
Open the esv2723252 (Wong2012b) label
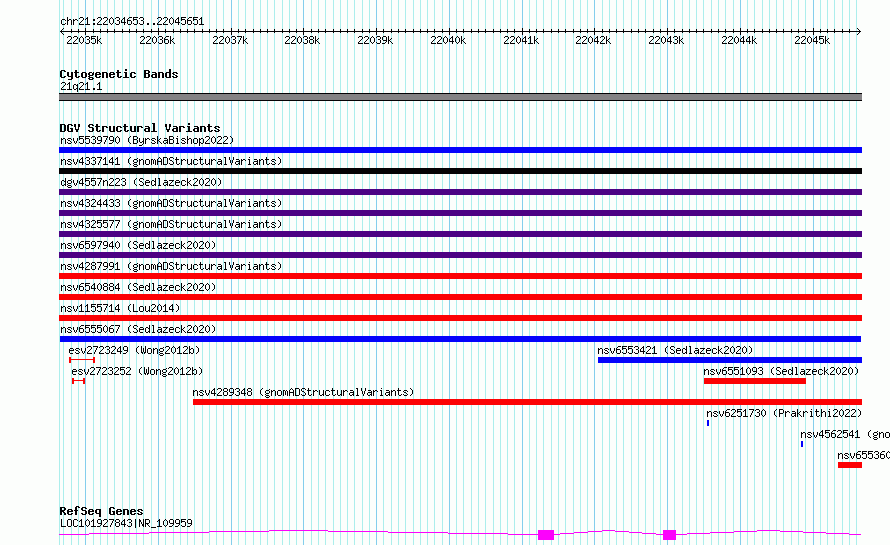point(137,371)
